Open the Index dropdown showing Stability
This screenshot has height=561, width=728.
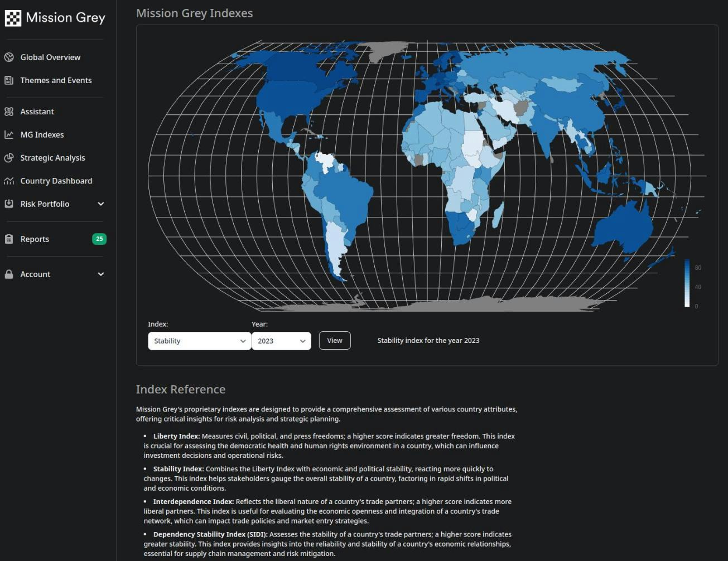[x=199, y=341]
